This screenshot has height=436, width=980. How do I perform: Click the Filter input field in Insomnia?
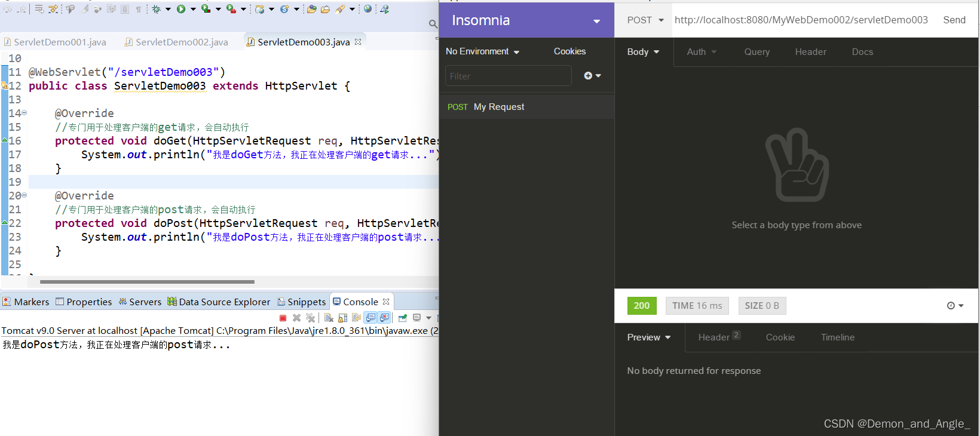508,76
